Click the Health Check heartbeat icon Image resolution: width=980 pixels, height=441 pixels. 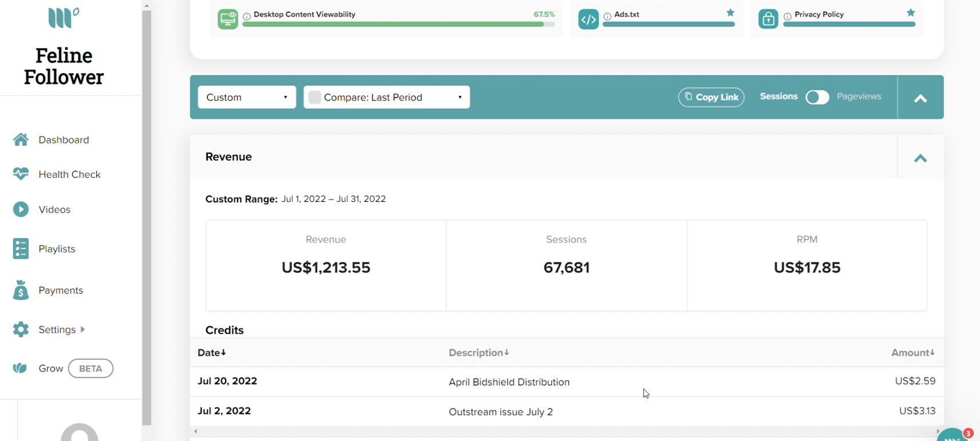[x=21, y=174]
